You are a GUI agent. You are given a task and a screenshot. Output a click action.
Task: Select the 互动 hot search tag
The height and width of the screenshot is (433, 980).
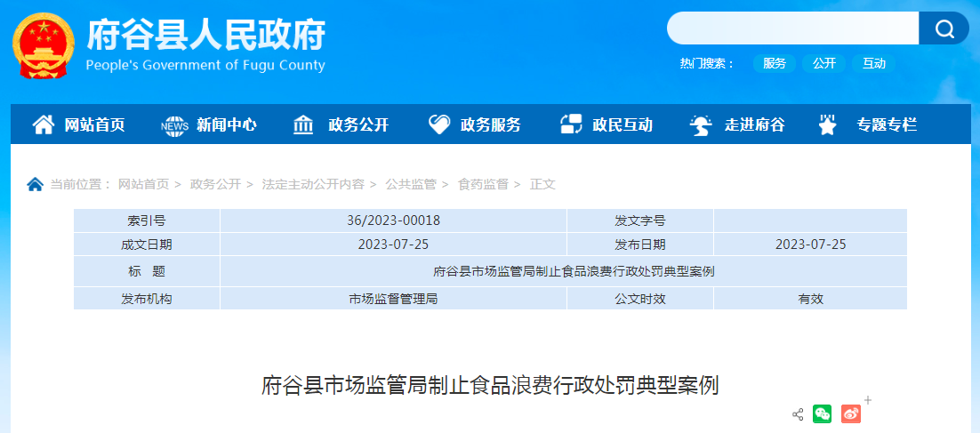(874, 63)
